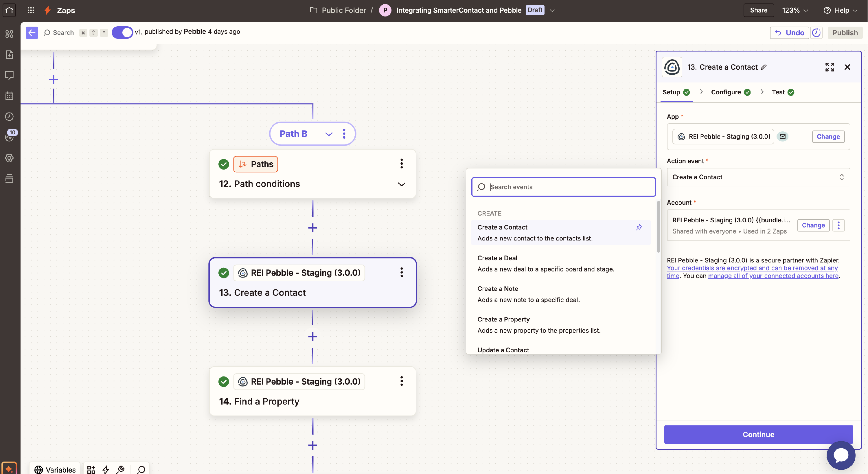Viewport: 868px width, 474px height.
Task: Click the pin icon beside Create a Contact
Action: pyautogui.click(x=639, y=227)
